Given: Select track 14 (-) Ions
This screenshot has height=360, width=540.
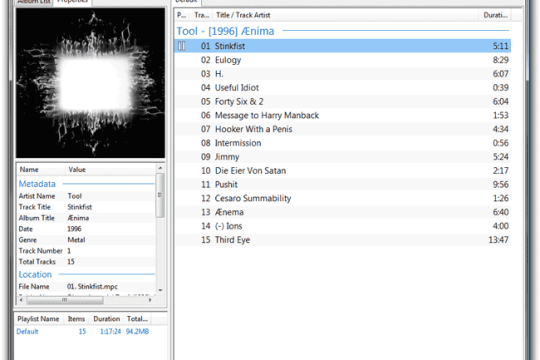Looking at the screenshot, I should click(x=343, y=226).
